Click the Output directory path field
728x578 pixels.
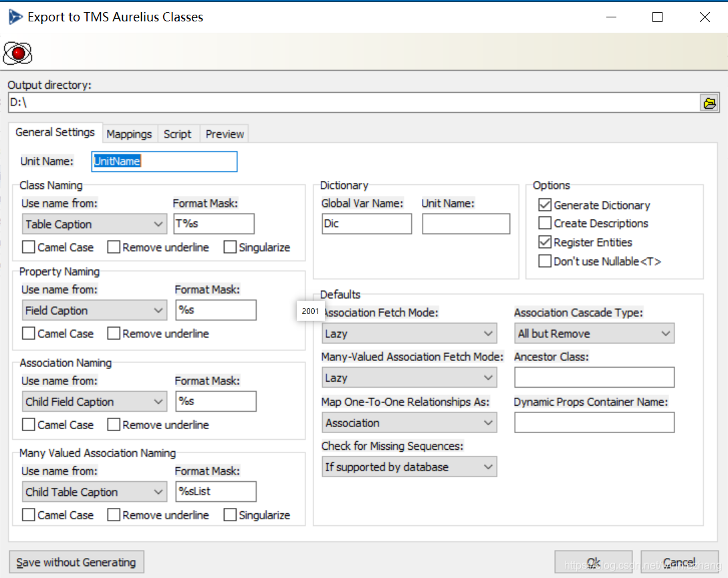[x=354, y=103]
